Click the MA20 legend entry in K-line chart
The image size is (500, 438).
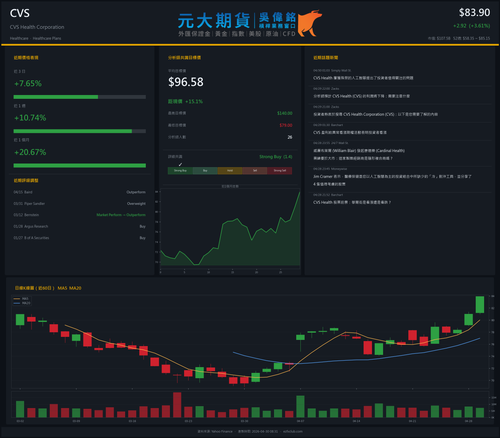(22, 303)
